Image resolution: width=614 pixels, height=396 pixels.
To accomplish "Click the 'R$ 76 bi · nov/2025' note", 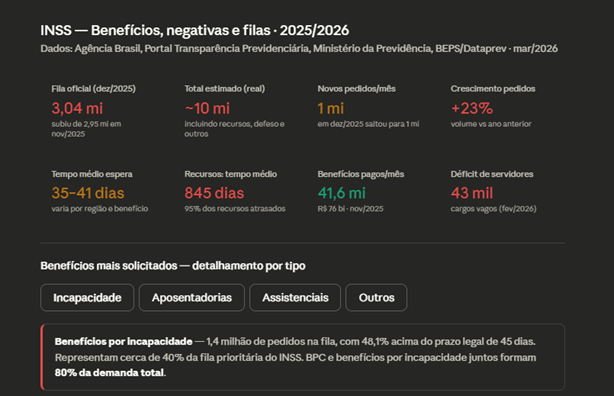I will coord(350,209).
